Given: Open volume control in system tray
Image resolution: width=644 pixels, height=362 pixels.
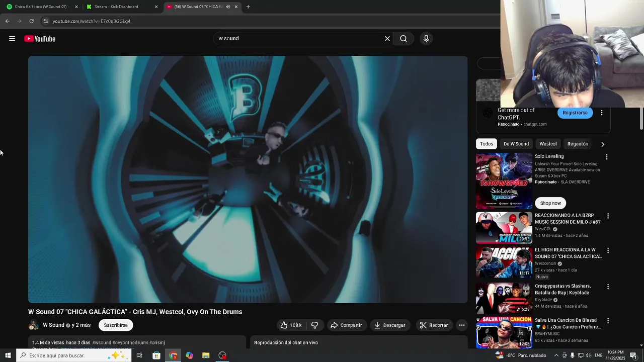Looking at the screenshot, I should click(x=588, y=355).
